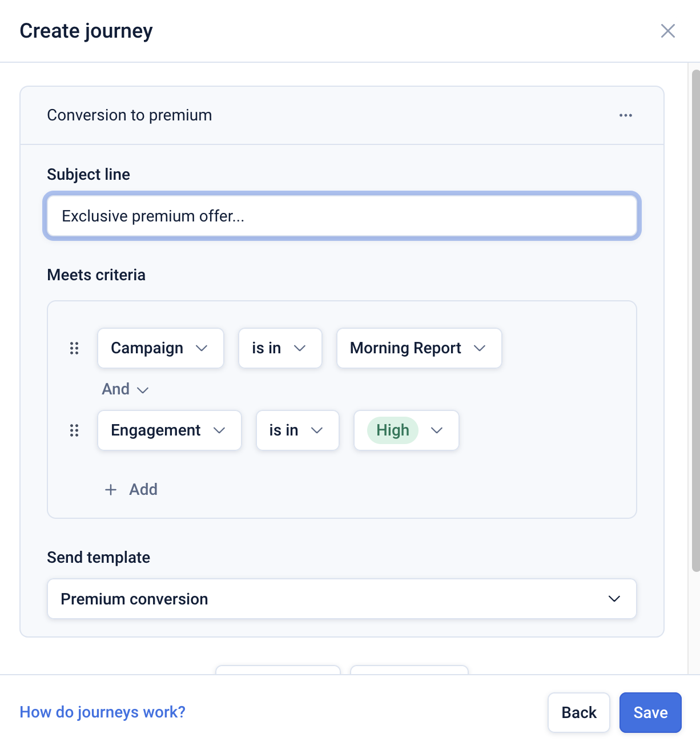Click the chevron beside the High tag
700x750 pixels.
[437, 430]
